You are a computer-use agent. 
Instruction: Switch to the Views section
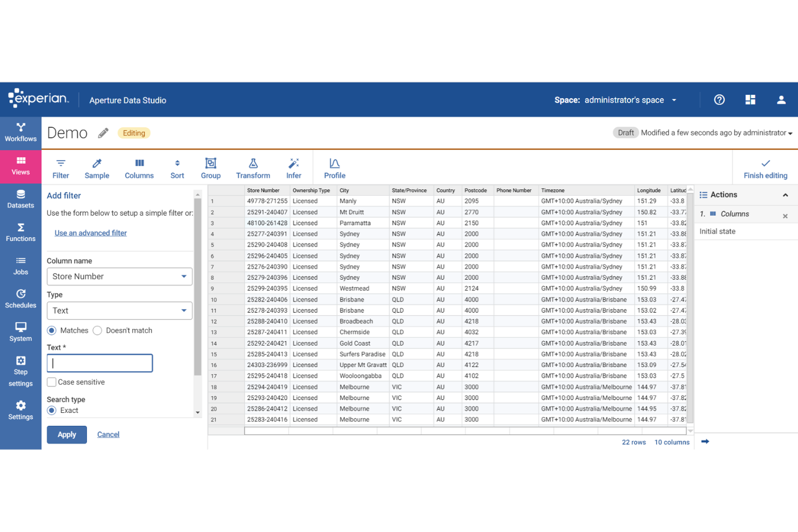tap(20, 166)
